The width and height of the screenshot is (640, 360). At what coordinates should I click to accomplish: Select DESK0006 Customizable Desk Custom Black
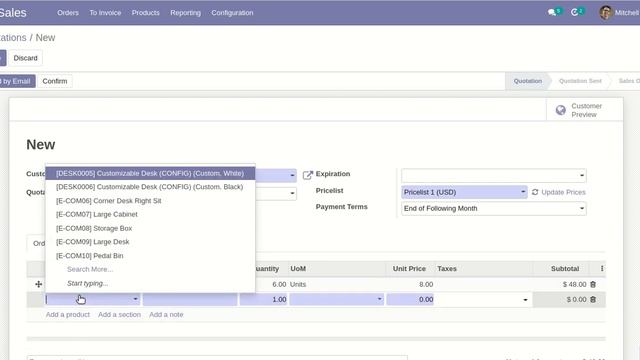click(x=150, y=187)
